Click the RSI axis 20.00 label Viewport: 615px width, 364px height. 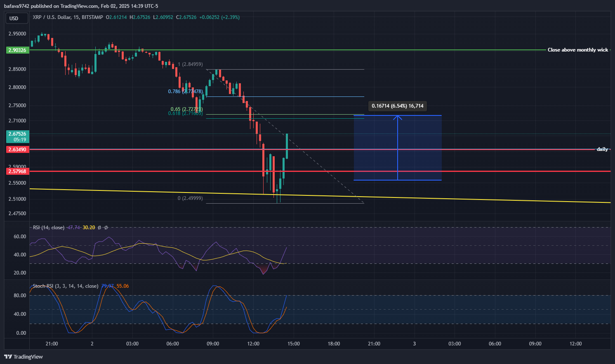click(20, 273)
